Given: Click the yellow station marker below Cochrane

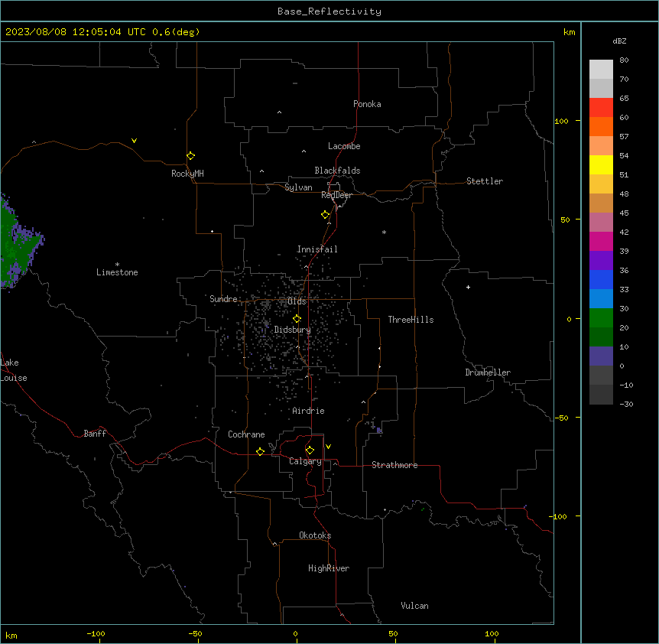Looking at the screenshot, I should 260,451.
